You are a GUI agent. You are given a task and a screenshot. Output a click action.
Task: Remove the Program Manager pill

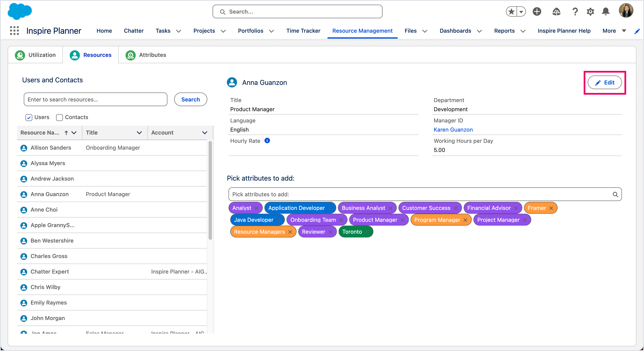click(x=465, y=220)
